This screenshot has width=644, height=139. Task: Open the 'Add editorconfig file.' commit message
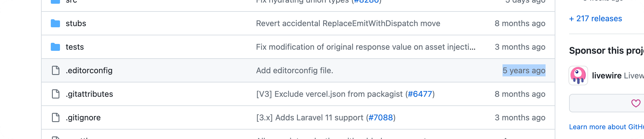tap(294, 70)
